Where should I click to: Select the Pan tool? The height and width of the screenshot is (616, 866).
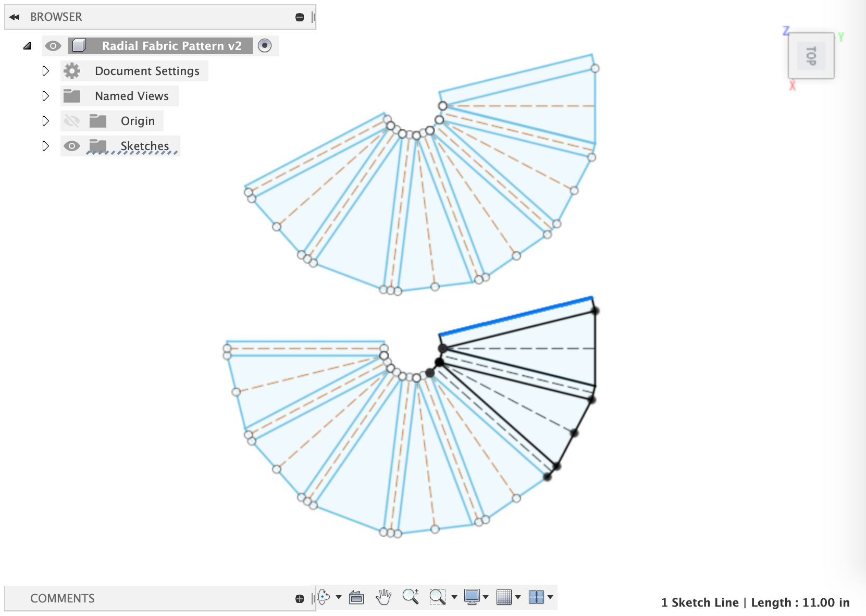point(384,597)
